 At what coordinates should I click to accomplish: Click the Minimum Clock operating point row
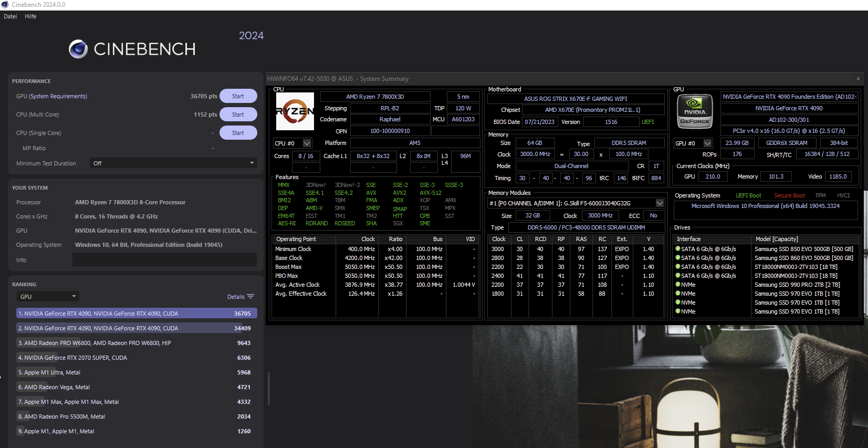[375, 249]
